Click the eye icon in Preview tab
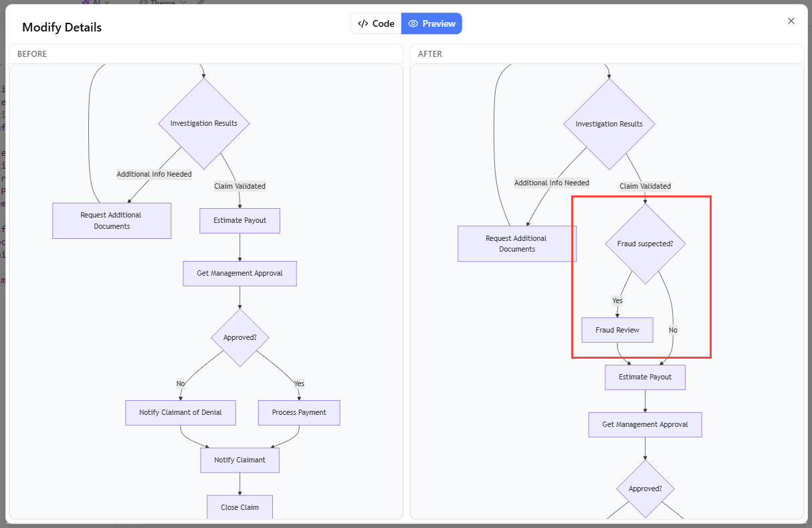 pyautogui.click(x=413, y=23)
